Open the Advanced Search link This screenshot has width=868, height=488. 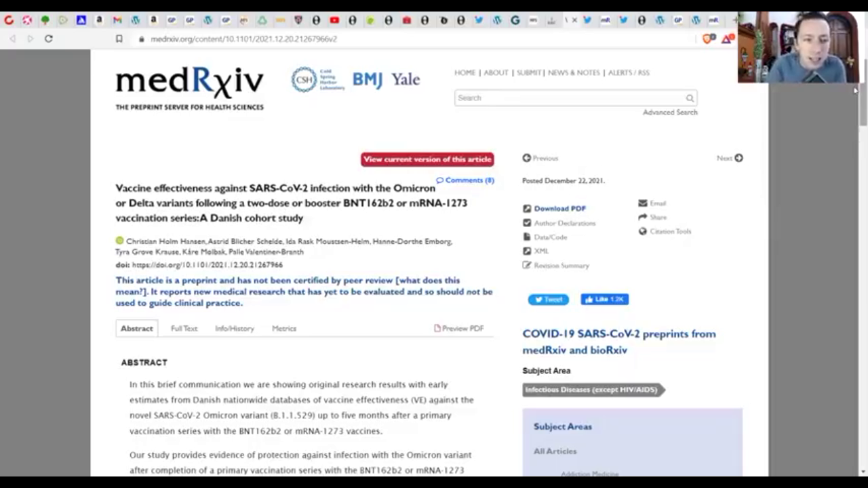tap(669, 113)
